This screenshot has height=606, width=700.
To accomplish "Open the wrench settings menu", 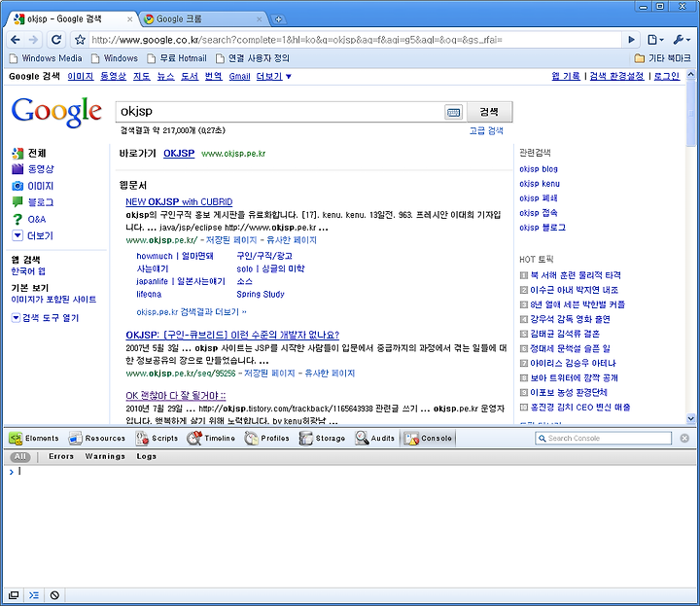I will 682,40.
